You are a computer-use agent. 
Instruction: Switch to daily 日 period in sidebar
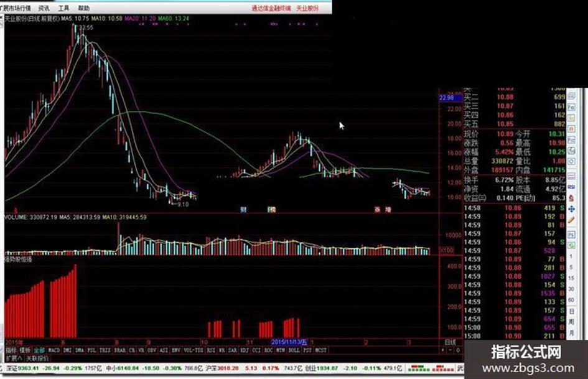(x=571, y=311)
